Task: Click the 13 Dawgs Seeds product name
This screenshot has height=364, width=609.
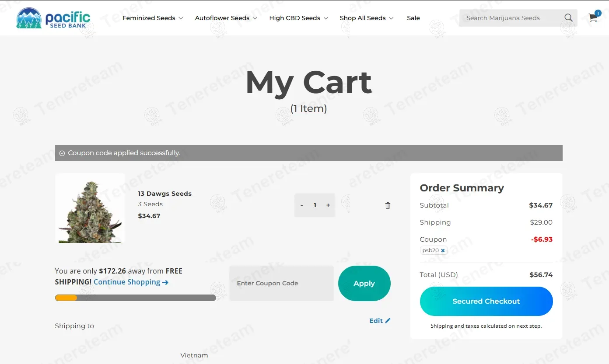Action: 164,194
